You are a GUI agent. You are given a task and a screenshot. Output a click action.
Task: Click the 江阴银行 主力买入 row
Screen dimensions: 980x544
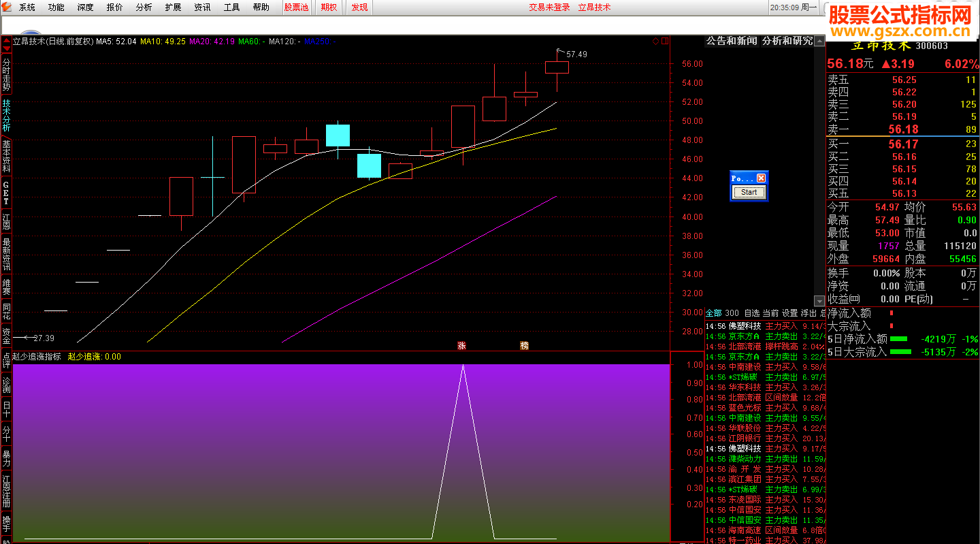click(765, 438)
